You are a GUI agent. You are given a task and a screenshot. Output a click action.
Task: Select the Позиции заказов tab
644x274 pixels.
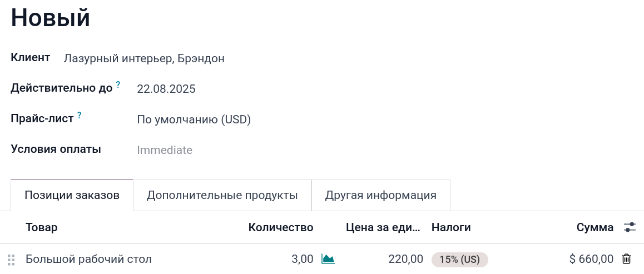click(x=72, y=196)
